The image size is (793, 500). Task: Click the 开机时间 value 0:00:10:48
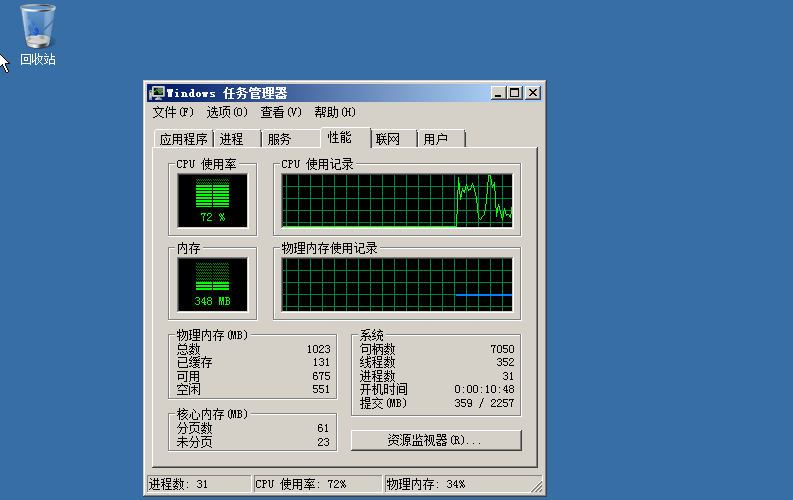point(484,389)
